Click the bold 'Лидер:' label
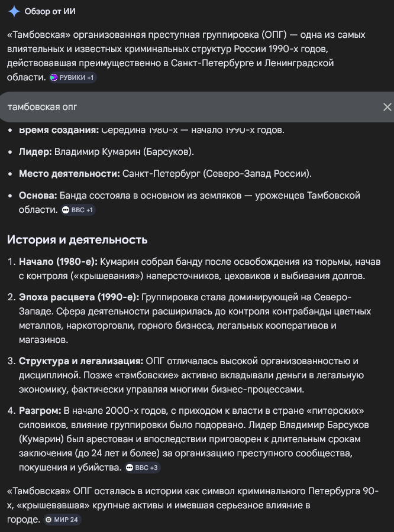394x532 pixels. click(x=35, y=152)
